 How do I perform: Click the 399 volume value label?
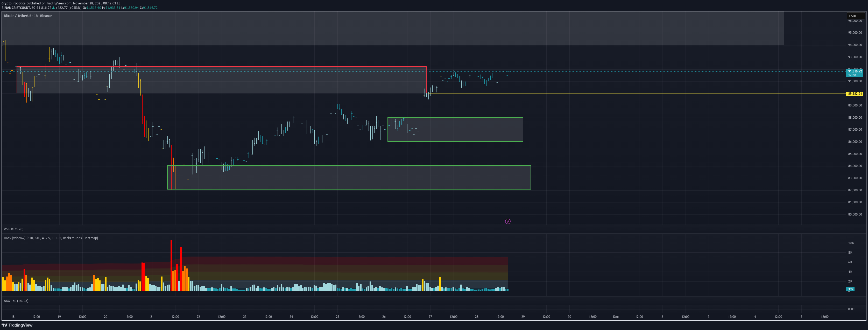pos(850,289)
